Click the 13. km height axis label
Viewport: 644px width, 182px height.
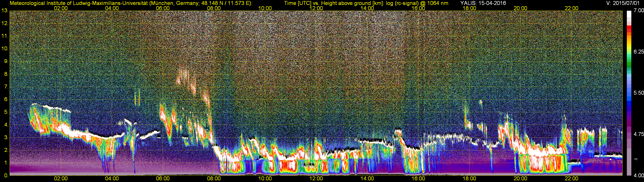[x=5, y=10]
